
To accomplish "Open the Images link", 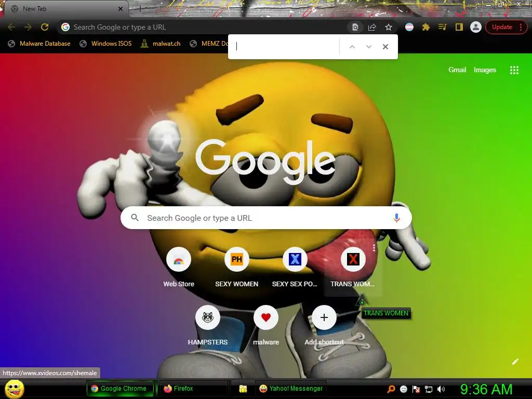I will tap(485, 70).
